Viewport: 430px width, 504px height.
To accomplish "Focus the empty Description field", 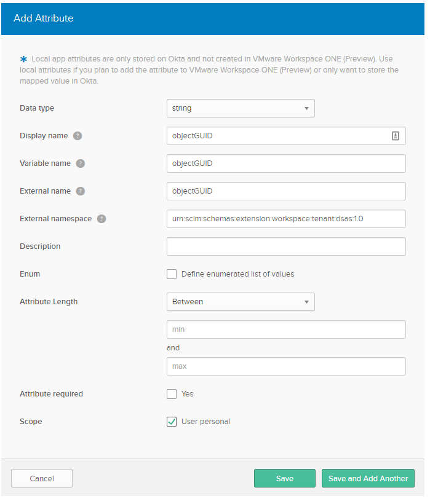I will pyautogui.click(x=286, y=246).
